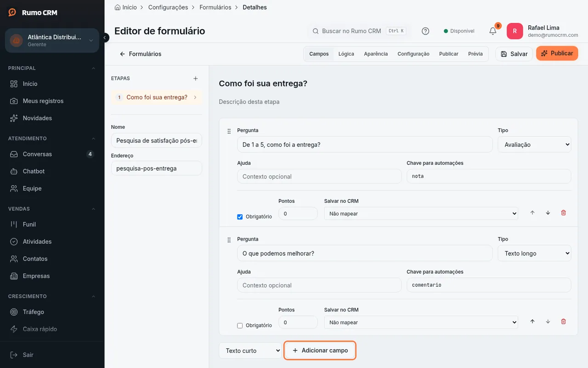Select the 'Como foi sua entrega?' etapa
Screen dimensions: 588x368
click(157, 98)
